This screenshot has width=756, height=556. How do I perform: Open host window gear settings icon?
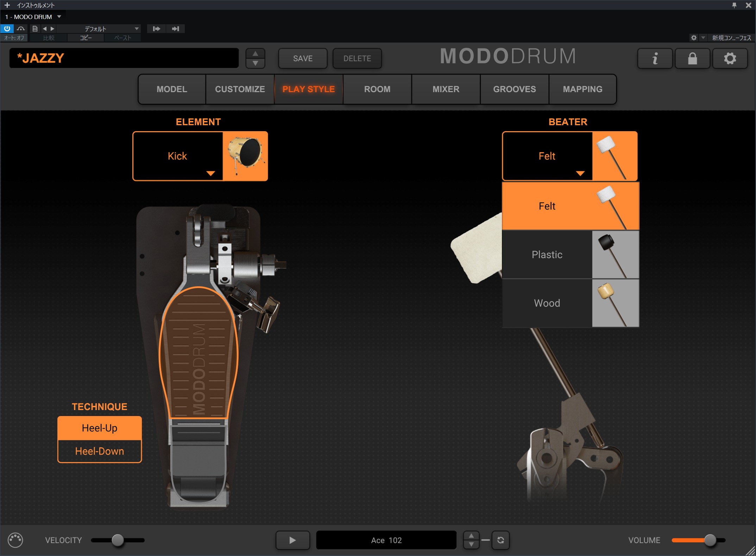pyautogui.click(x=693, y=38)
